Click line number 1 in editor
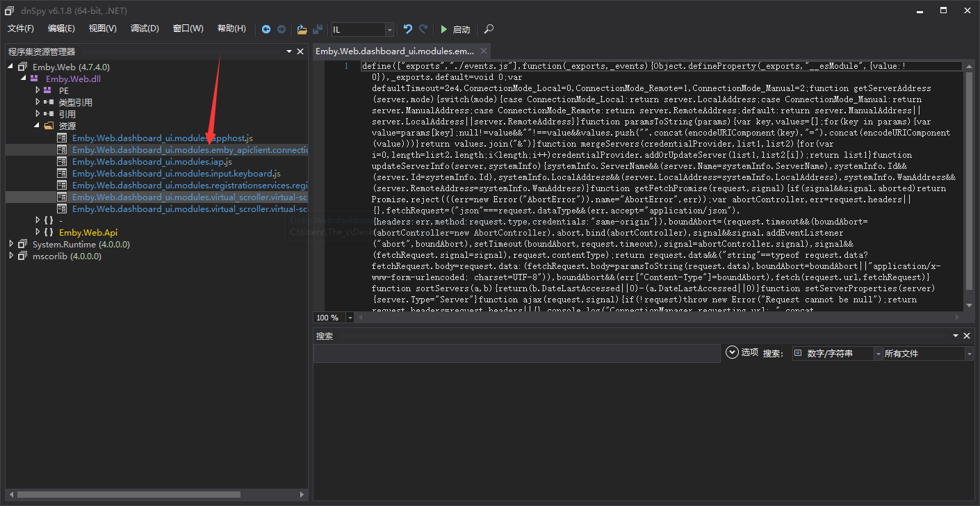This screenshot has width=980, height=506. (346, 66)
